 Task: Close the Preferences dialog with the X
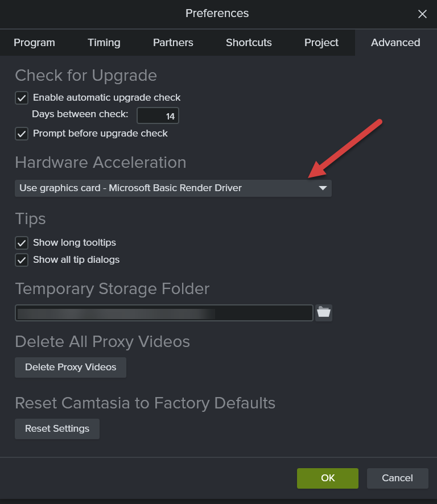point(422,14)
